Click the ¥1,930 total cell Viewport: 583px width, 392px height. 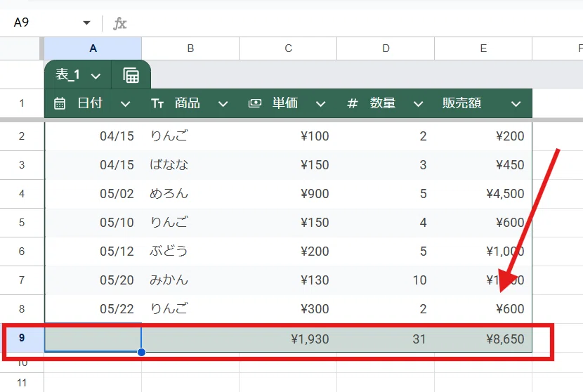click(288, 339)
